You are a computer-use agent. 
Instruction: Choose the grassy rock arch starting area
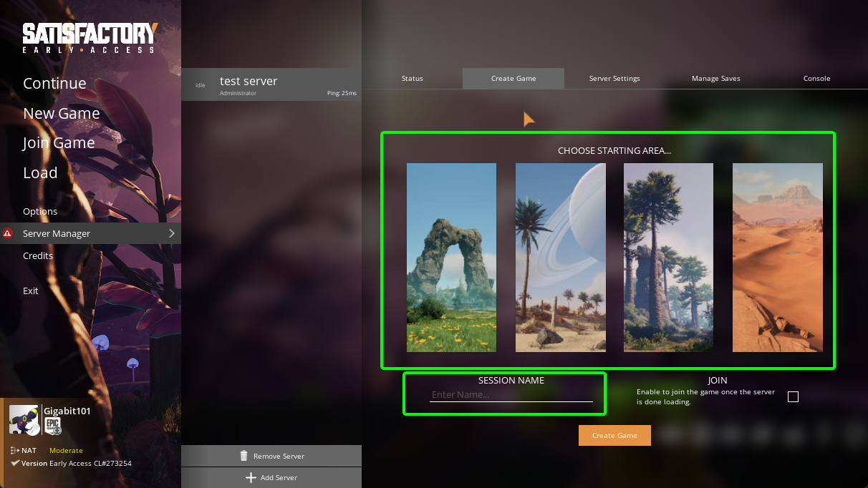[451, 258]
